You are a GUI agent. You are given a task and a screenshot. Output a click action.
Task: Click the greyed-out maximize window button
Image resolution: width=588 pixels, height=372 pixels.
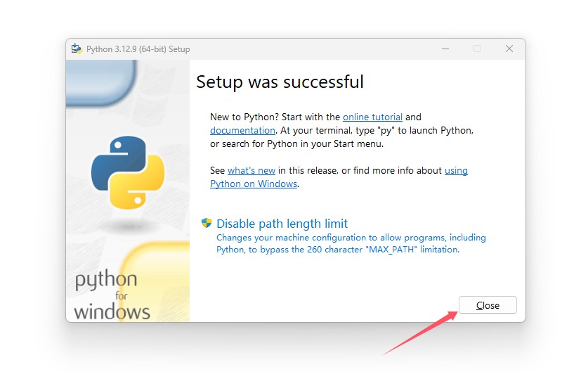(476, 49)
